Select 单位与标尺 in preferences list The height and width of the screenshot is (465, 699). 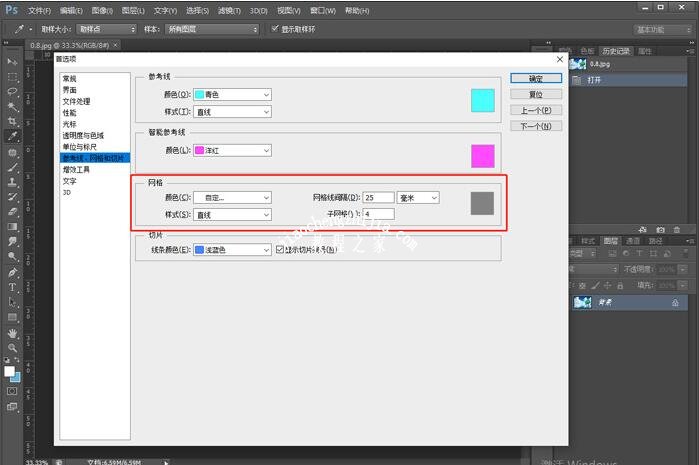pyautogui.click(x=80, y=146)
